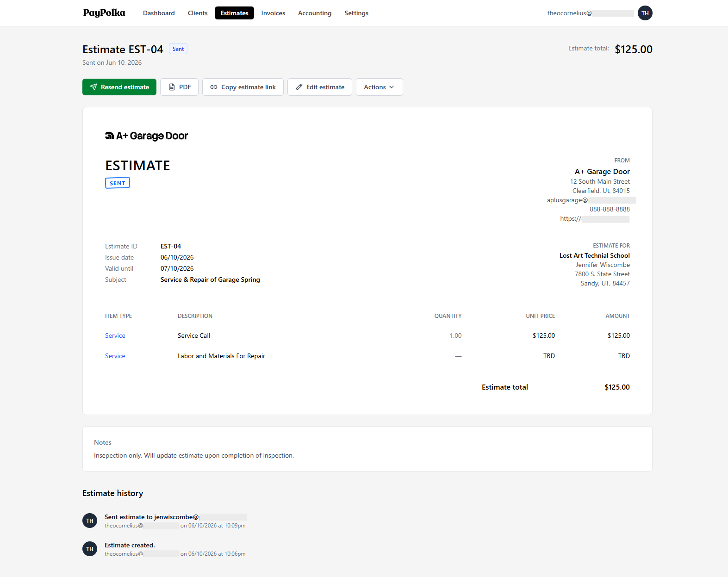Click the chain link icon
The image size is (728, 577).
point(214,87)
